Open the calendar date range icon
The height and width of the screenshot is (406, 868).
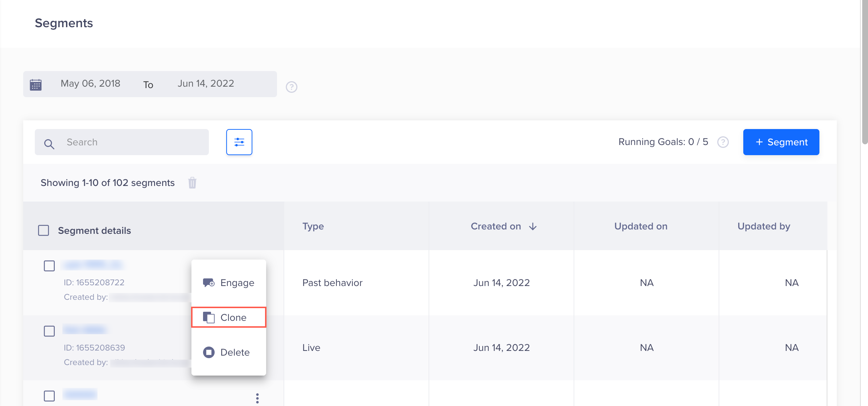tap(36, 85)
